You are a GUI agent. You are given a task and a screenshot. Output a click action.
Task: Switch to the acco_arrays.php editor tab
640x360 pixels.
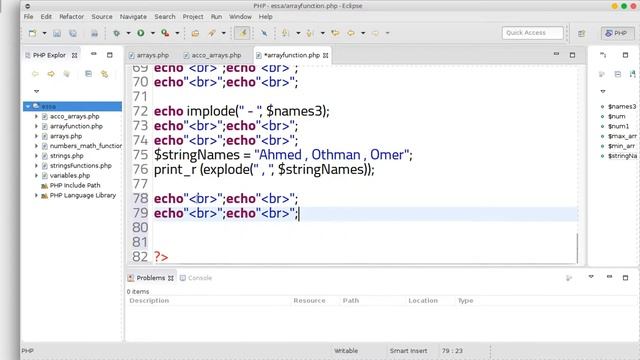click(x=213, y=55)
